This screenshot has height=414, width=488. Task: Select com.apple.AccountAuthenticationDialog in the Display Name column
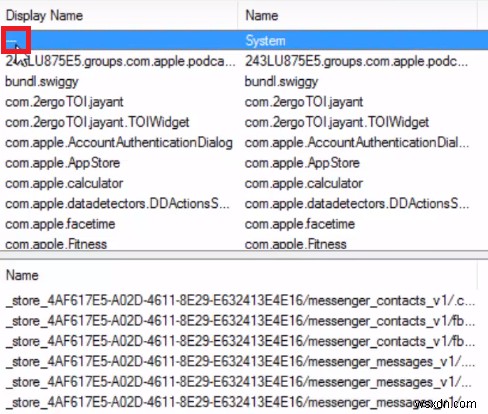pos(119,143)
